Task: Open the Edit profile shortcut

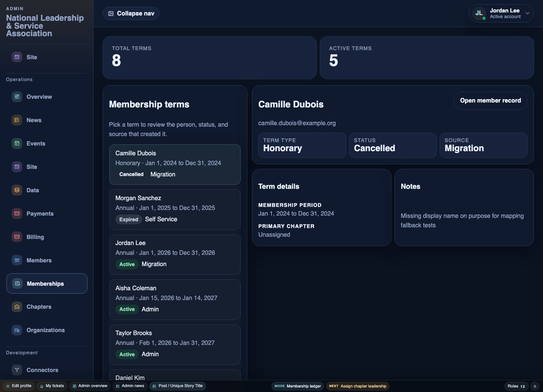Action: point(18,386)
